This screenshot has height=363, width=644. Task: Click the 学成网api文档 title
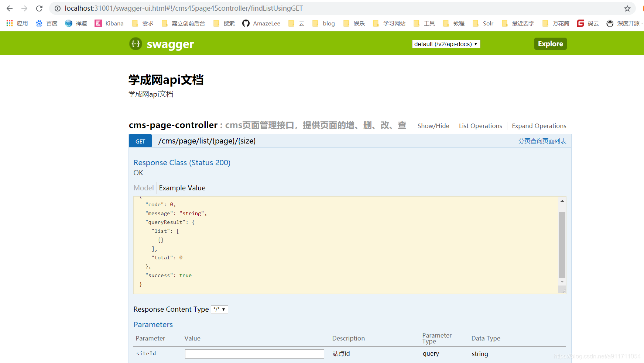coord(166,80)
